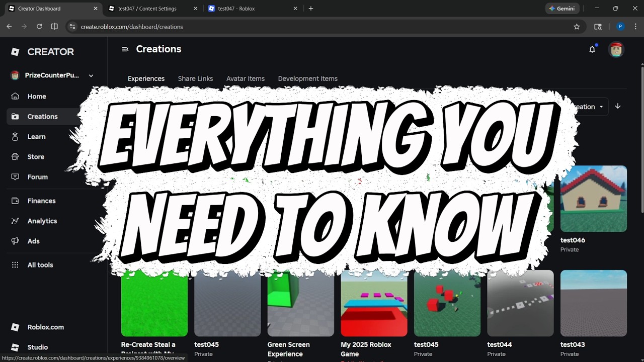Open the user avatar menu

(616, 49)
